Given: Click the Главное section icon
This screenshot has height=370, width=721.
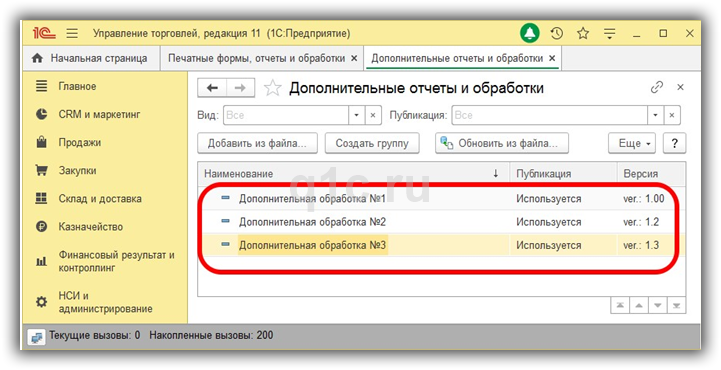Looking at the screenshot, I should coord(41,86).
